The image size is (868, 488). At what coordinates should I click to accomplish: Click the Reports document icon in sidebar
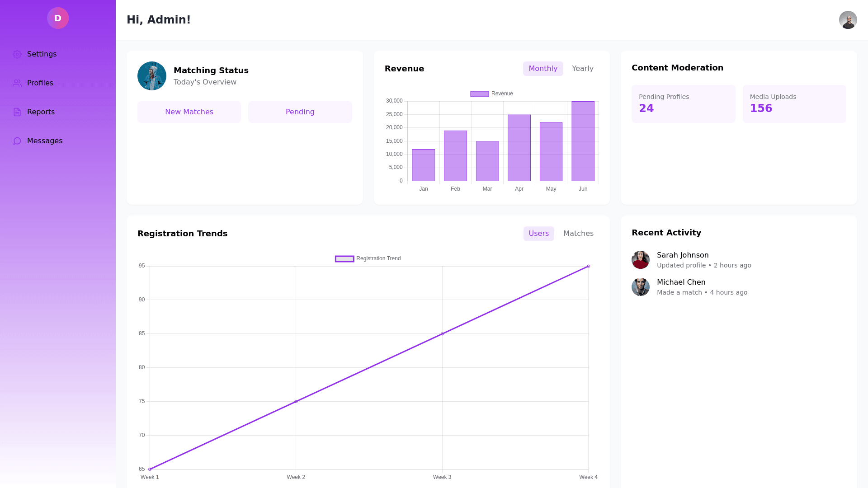click(17, 112)
